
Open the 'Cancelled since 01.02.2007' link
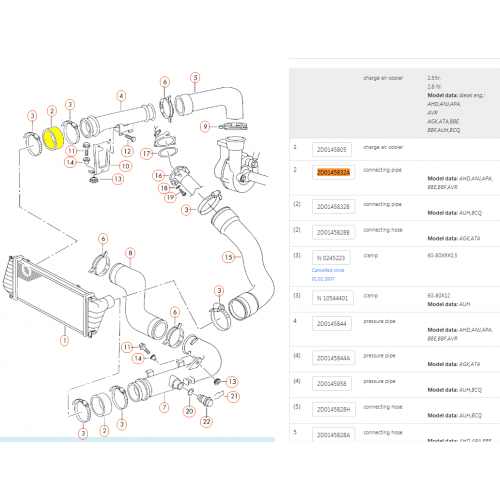tap(328, 274)
